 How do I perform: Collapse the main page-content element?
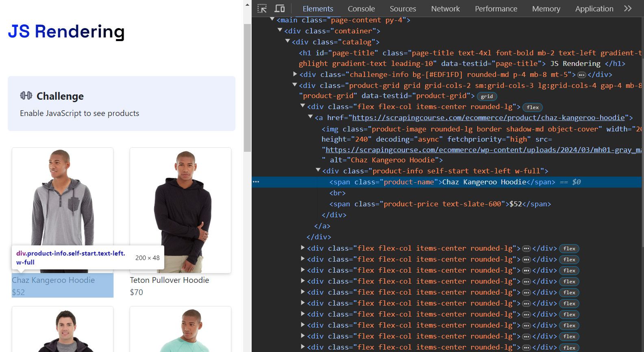pyautogui.click(x=272, y=20)
